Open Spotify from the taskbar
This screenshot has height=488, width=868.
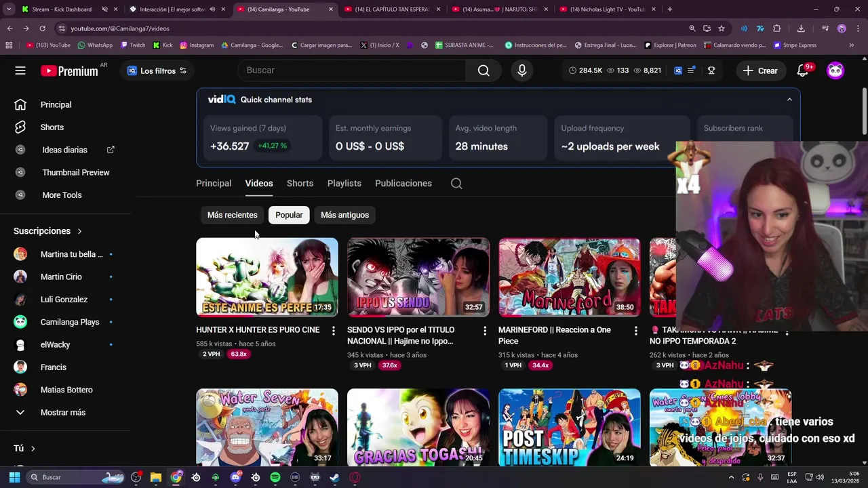pos(275,477)
